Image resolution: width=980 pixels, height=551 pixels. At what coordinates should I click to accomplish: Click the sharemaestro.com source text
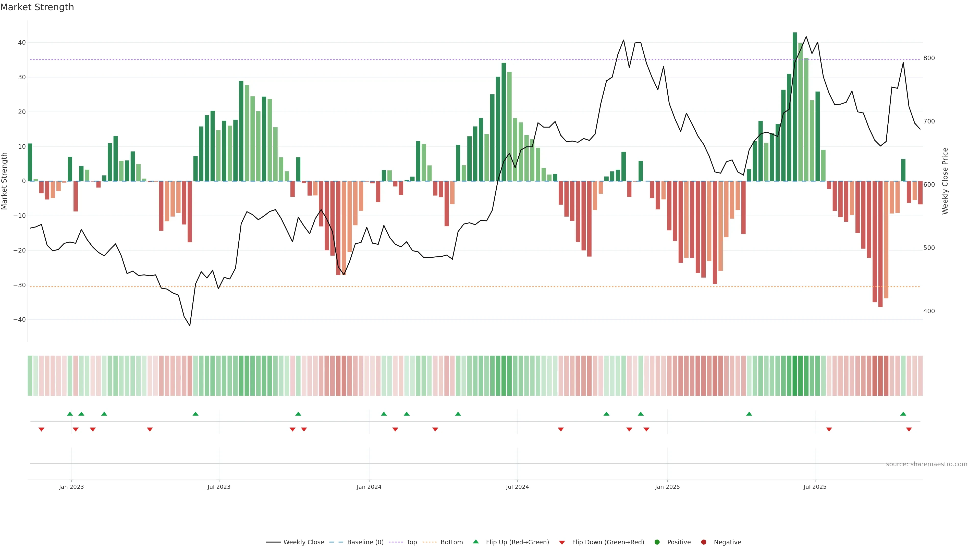pyautogui.click(x=926, y=464)
